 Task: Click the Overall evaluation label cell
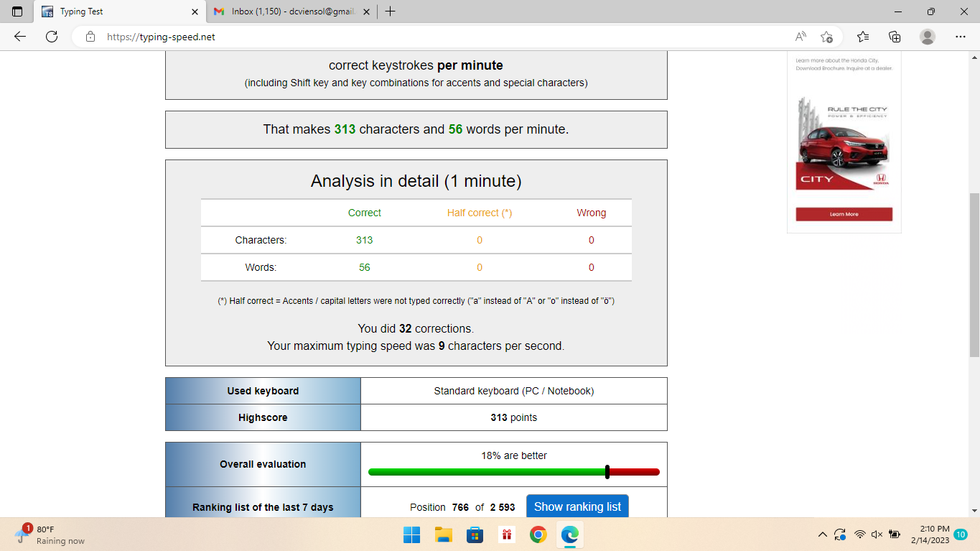point(263,464)
